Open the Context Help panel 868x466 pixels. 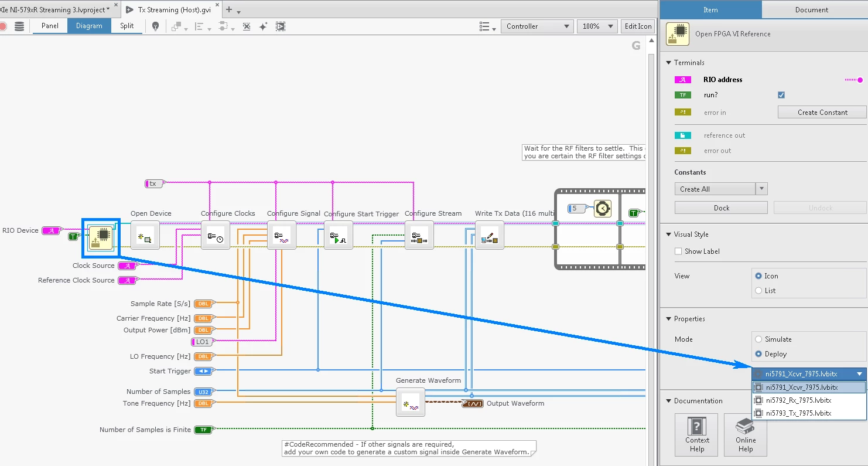(696, 434)
